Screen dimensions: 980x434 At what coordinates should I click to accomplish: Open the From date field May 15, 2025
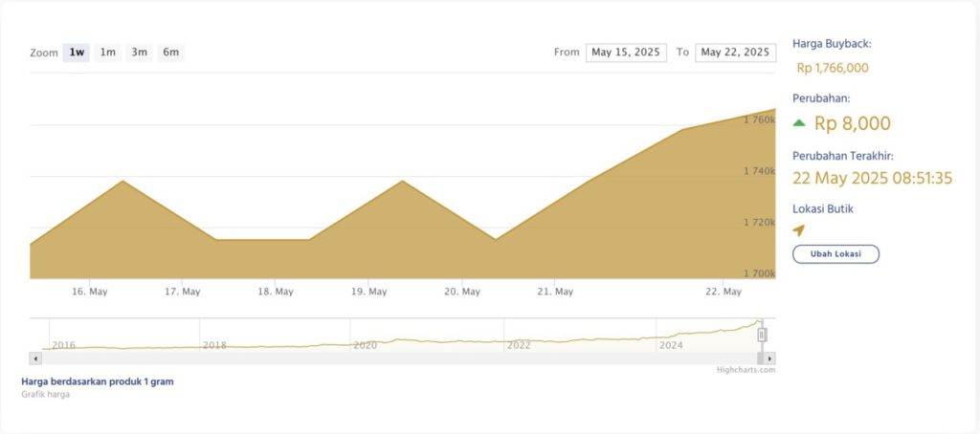[x=626, y=53]
